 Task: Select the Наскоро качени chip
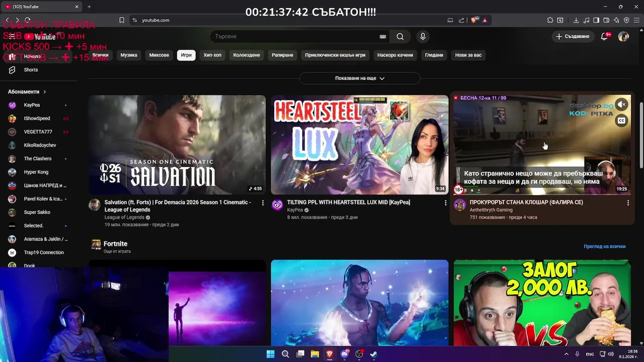395,55
